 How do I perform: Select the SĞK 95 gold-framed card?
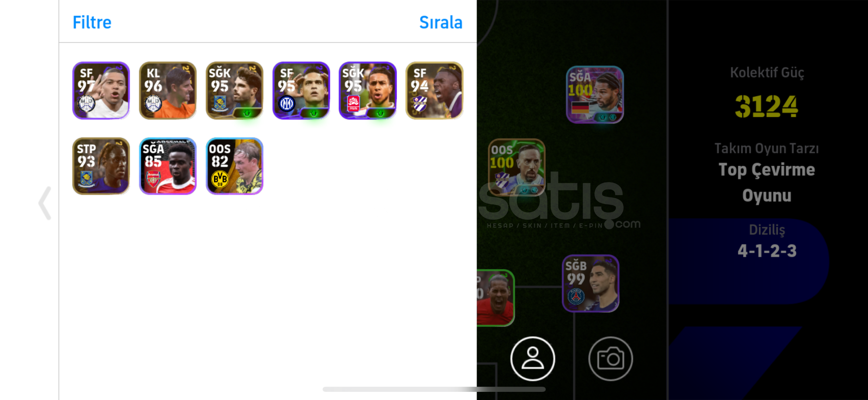pos(234,90)
